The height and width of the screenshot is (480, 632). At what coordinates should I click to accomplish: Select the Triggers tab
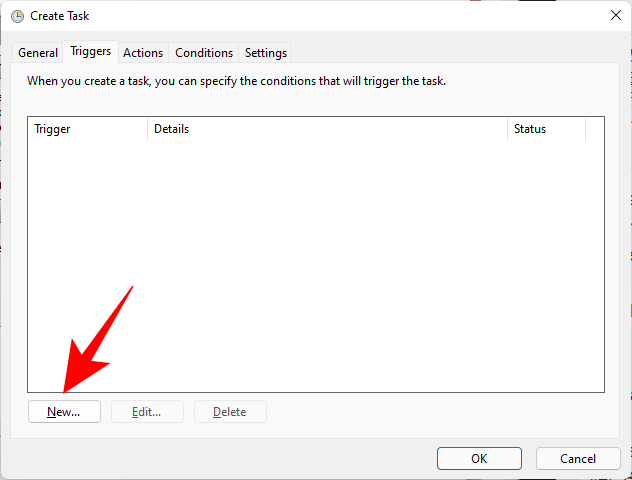click(90, 52)
